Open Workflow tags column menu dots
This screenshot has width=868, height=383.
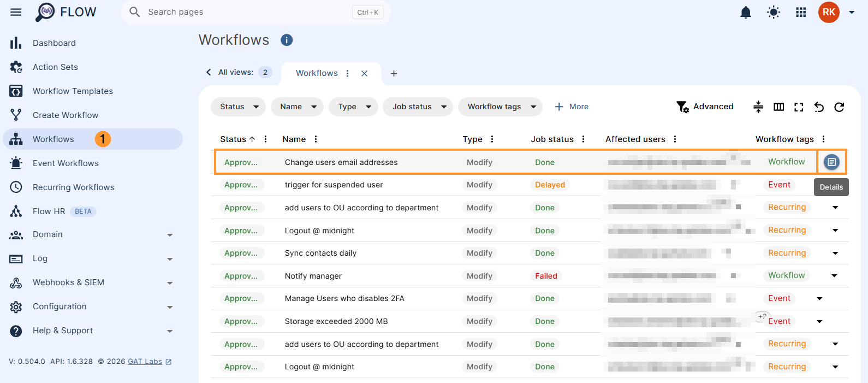[x=824, y=139]
